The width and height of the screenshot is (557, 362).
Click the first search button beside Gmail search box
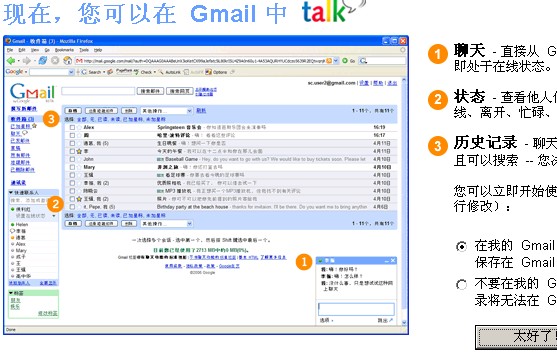150,91
